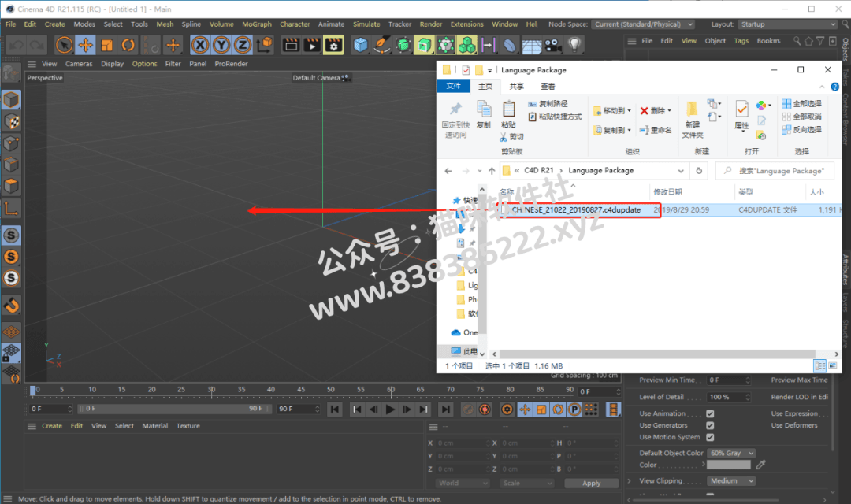Select the Spline Pen tool
This screenshot has width=851, height=504.
pyautogui.click(x=382, y=45)
